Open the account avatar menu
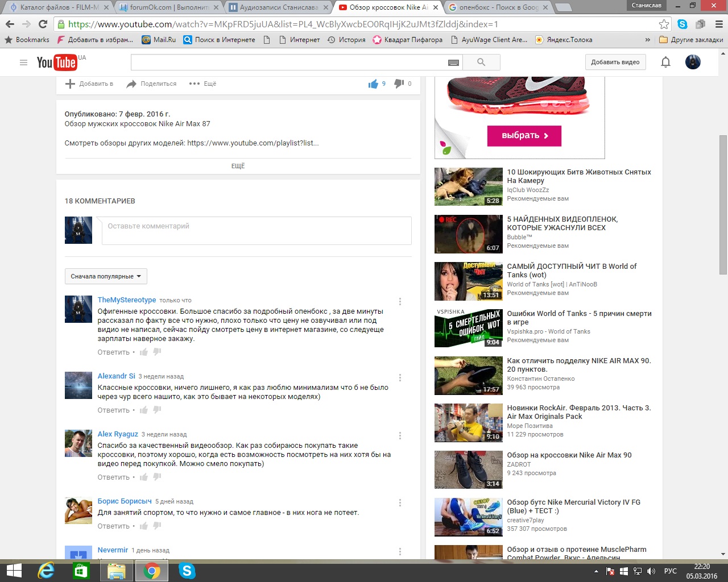 693,63
